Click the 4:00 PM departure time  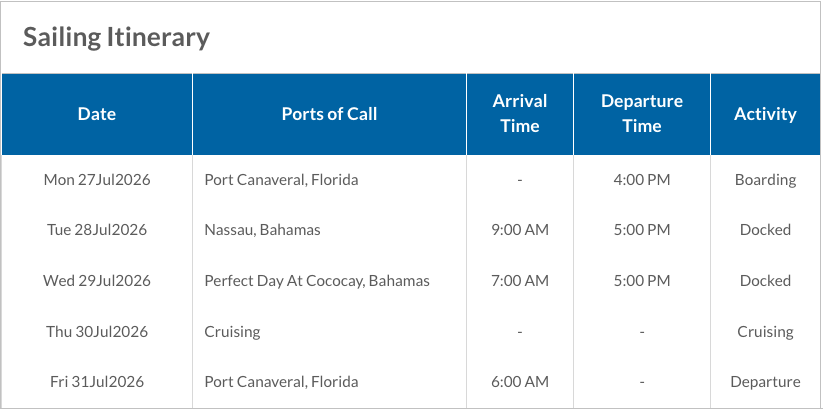pyautogui.click(x=642, y=180)
